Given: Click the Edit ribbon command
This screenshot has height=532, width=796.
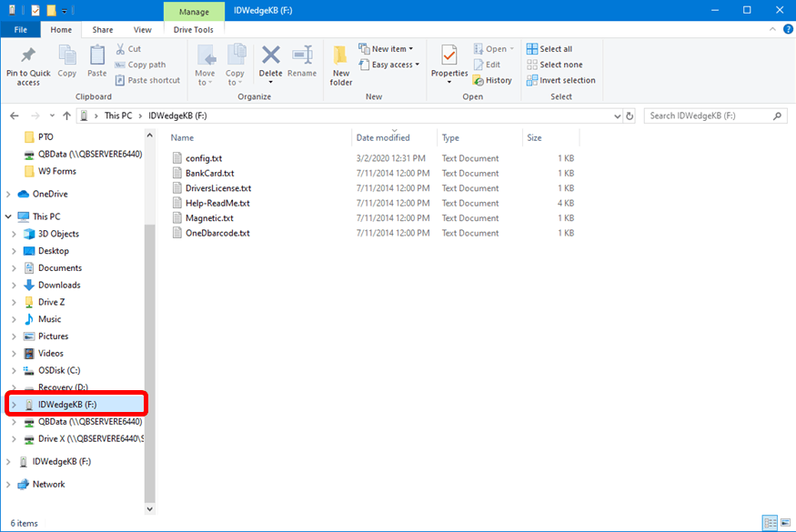Looking at the screenshot, I should point(487,65).
